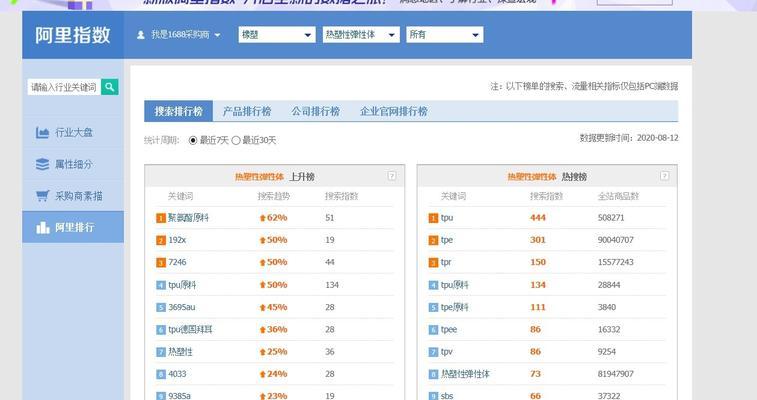Viewport: 757px width, 400px height.
Task: Click rank 1 badge beside tpu in 热搜榜
Action: click(x=433, y=218)
